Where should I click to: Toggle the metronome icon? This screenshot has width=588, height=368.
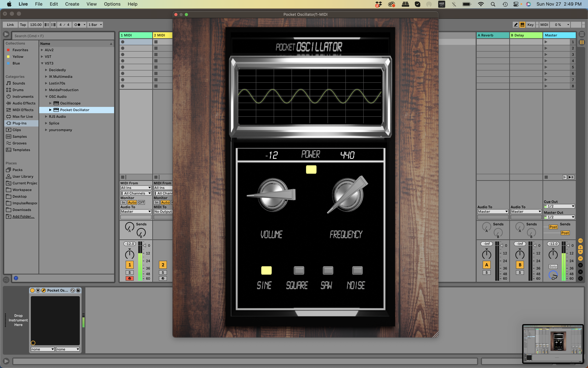pos(77,25)
